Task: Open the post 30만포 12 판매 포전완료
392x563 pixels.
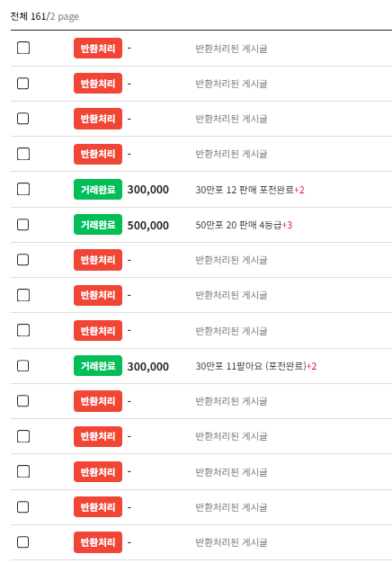Action: coord(245,190)
